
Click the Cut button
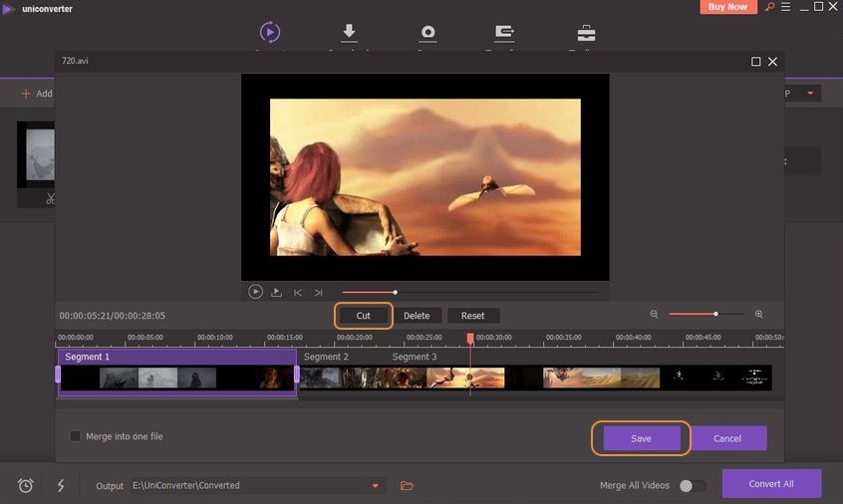364,316
